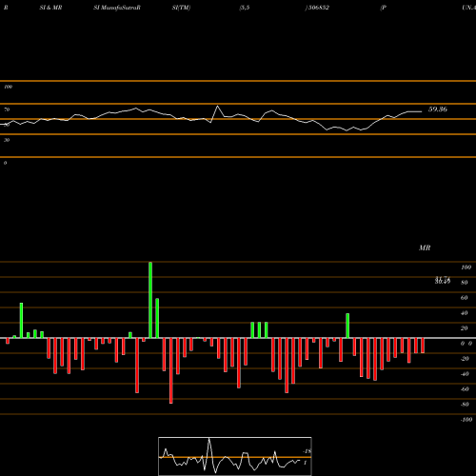Screen dimensions: 476x476
Task: Select the RSI axis label 70
Action: click(7, 109)
